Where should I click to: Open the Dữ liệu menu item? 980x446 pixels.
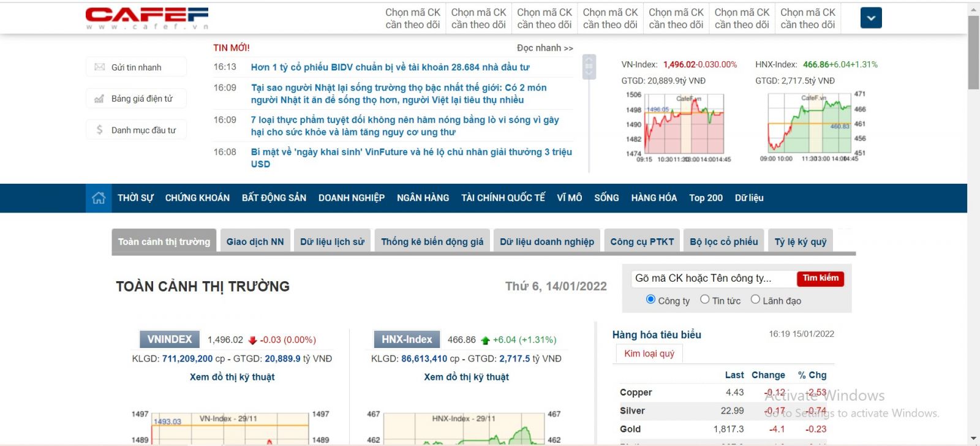pyautogui.click(x=749, y=198)
